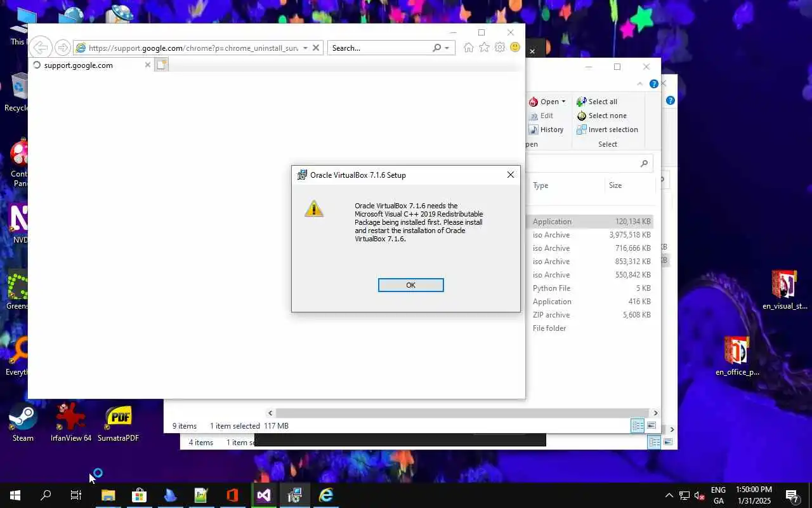This screenshot has width=812, height=508.
Task: Switch front Explorer window to Details view
Action: 638,426
